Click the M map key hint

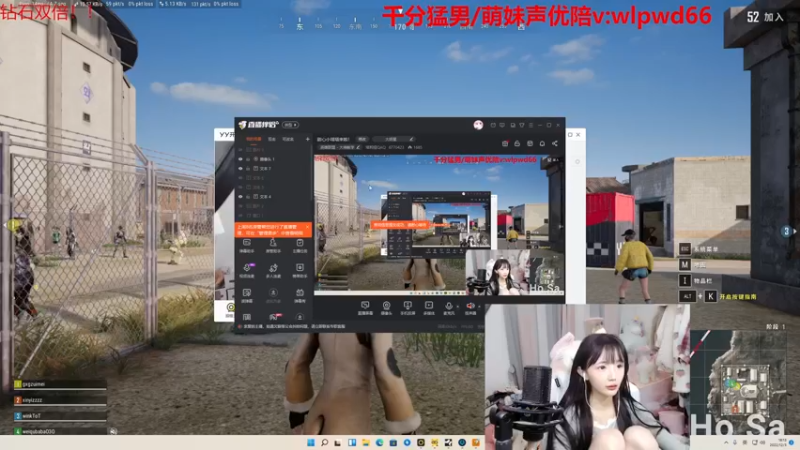685,265
